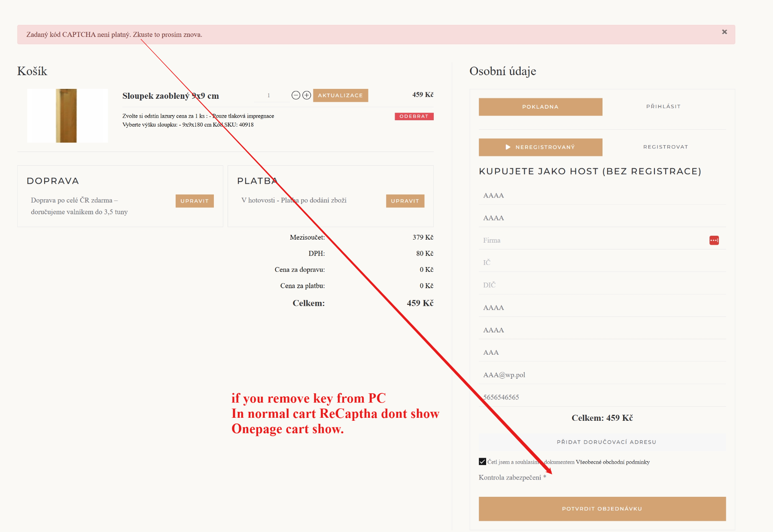Increase product quantity with plus icon
Screen dimensions: 773x532
(x=307, y=95)
